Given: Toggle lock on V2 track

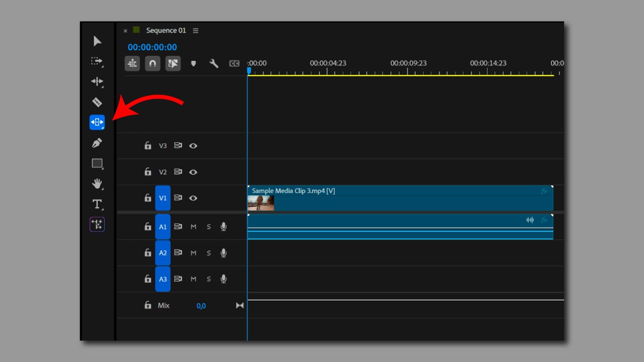Looking at the screenshot, I should (148, 172).
